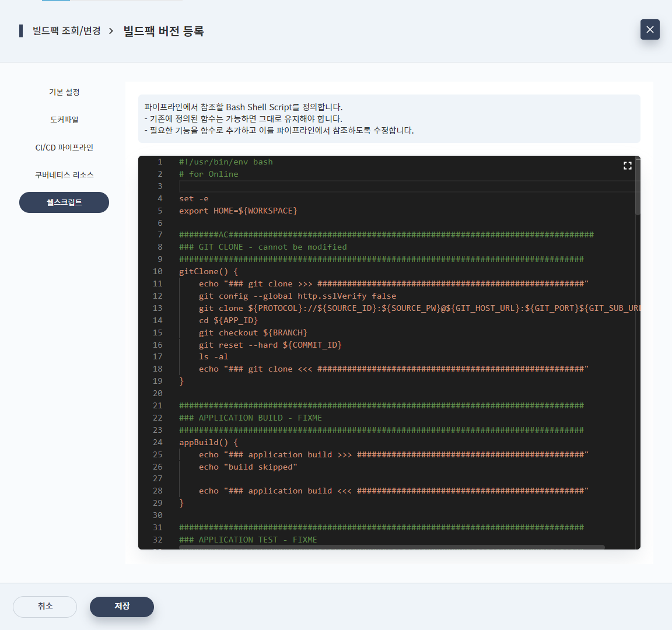
Task: Place cursor on empty line 3
Action: point(407,187)
